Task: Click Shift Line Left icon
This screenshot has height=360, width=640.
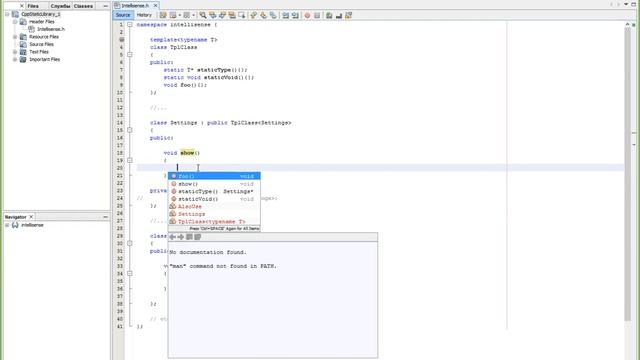Action: coord(285,15)
